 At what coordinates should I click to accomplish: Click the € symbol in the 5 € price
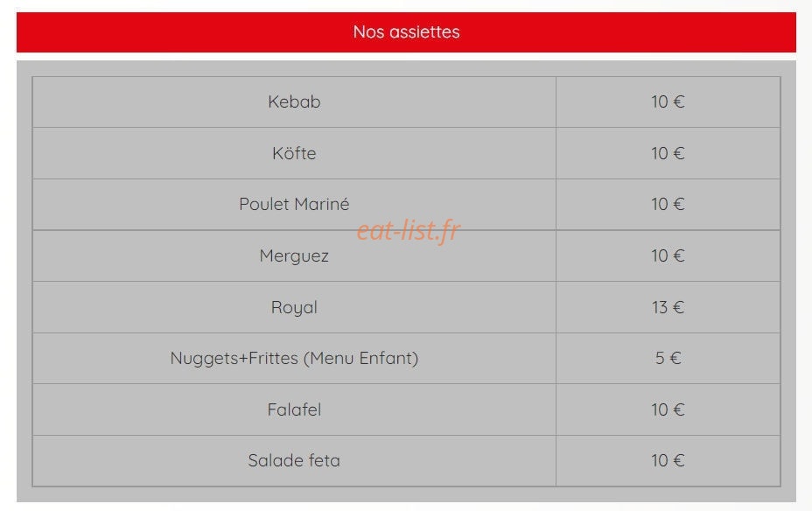[x=675, y=358]
